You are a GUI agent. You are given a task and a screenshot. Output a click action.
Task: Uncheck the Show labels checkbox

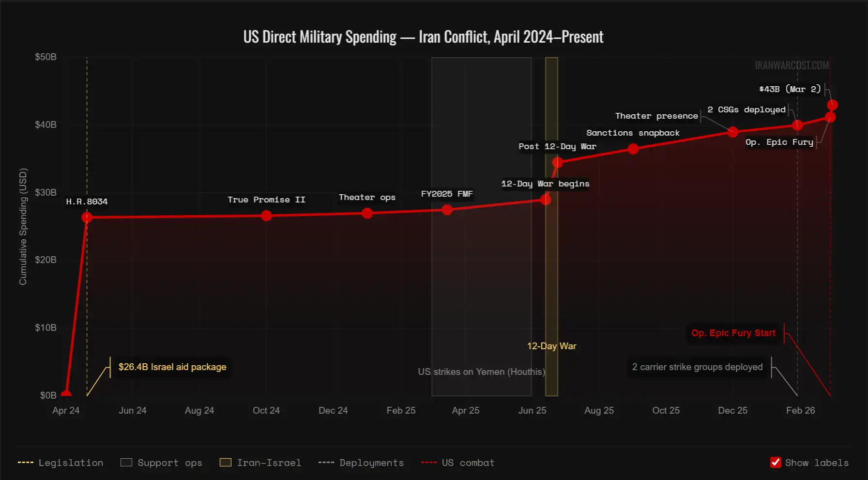[x=776, y=463]
